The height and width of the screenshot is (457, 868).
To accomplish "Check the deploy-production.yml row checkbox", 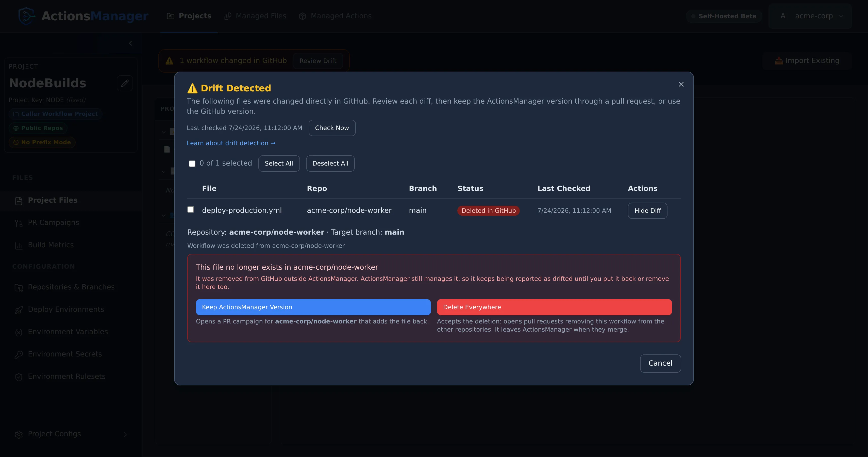I will point(191,210).
